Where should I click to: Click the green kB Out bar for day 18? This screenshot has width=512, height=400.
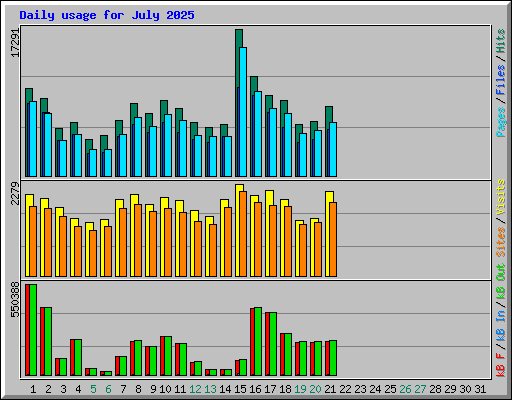(288, 355)
